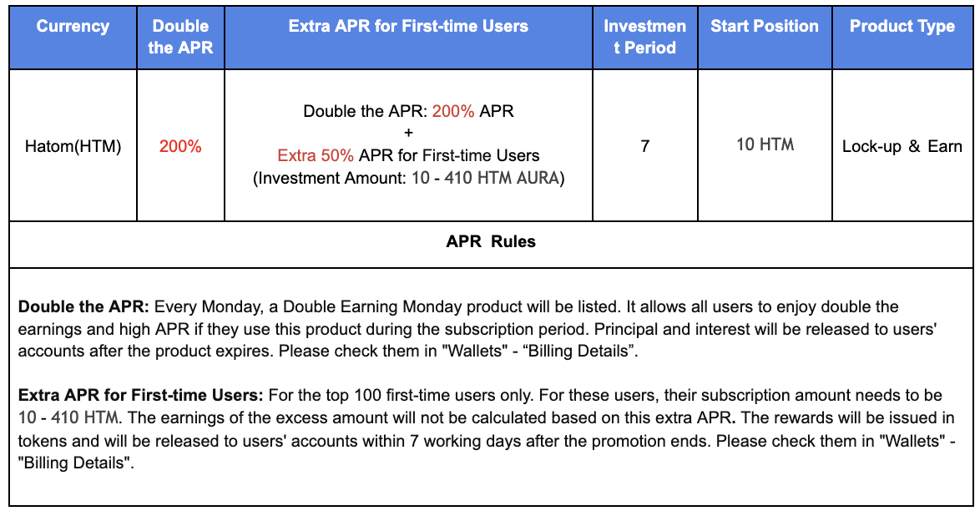The width and height of the screenshot is (980, 516).
Task: Select the "Double the APR: 200% APR" line
Action: click(x=408, y=112)
